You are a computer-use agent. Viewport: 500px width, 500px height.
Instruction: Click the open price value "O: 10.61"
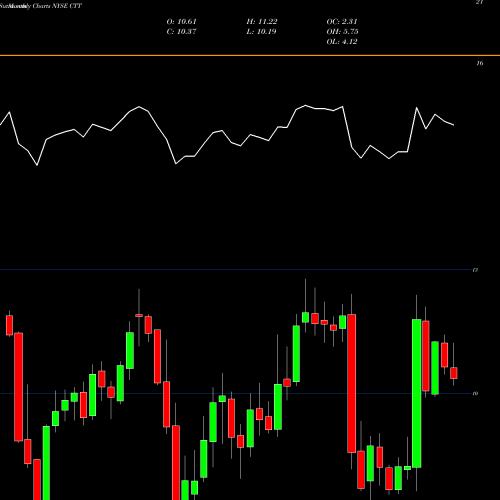(182, 22)
